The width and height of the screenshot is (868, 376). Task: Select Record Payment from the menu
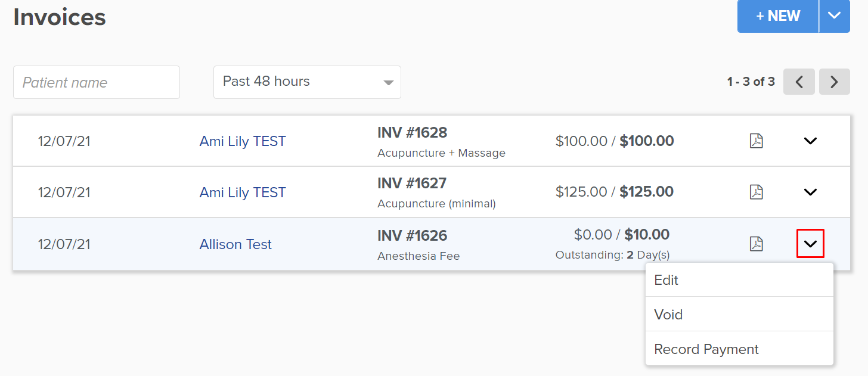click(739, 349)
